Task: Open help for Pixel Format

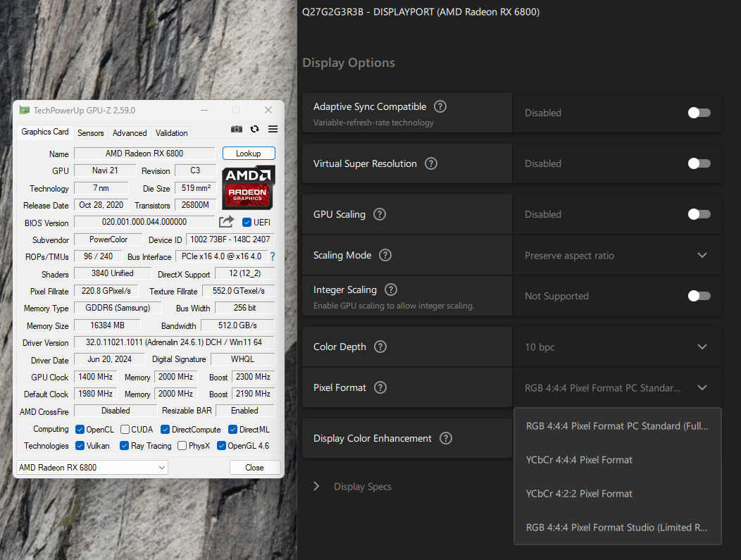Action: click(380, 387)
